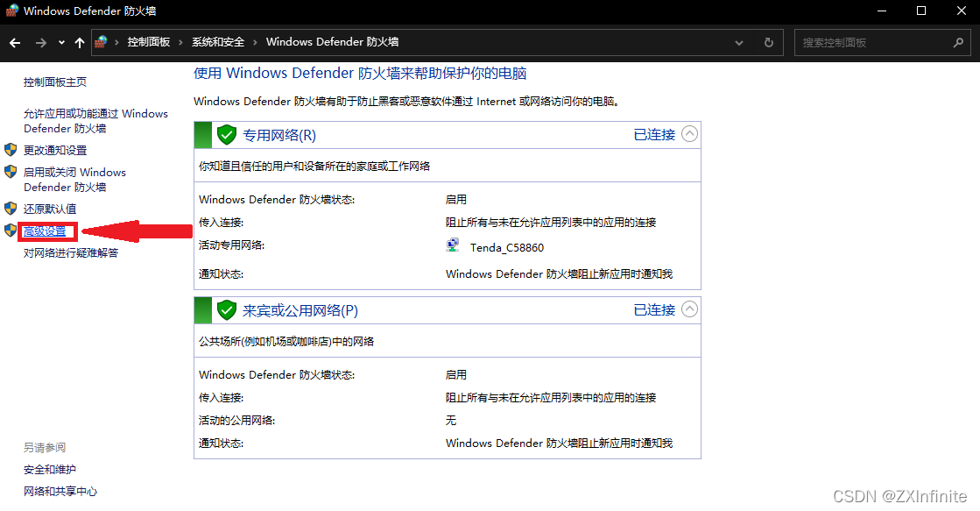This screenshot has height=511, width=980.
Task: Open 控制面板 breadcrumb
Action: click(x=149, y=42)
